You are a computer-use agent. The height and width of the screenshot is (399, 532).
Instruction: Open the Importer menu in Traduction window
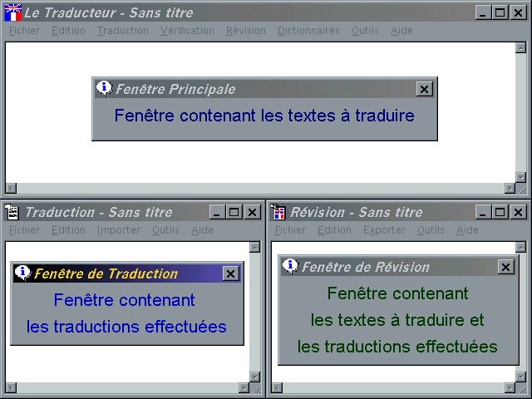coord(119,230)
